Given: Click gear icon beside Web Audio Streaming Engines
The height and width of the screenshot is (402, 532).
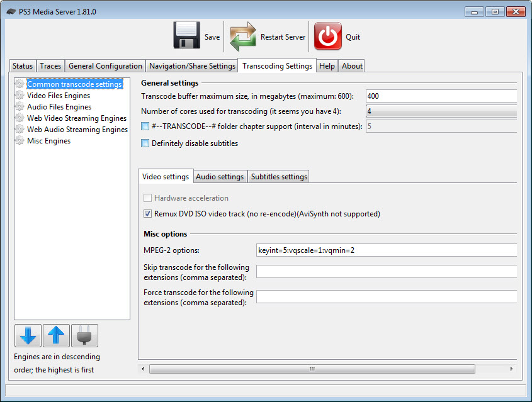Looking at the screenshot, I should [x=20, y=129].
